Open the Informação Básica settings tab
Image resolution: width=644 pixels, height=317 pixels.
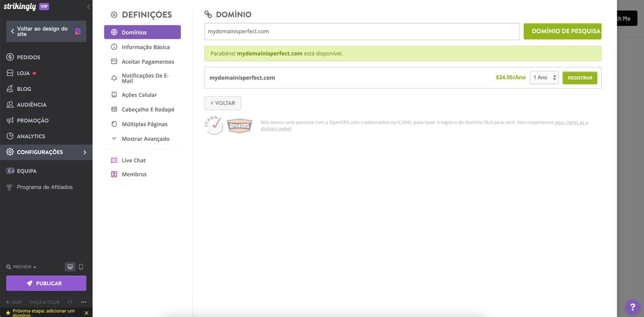coord(145,47)
